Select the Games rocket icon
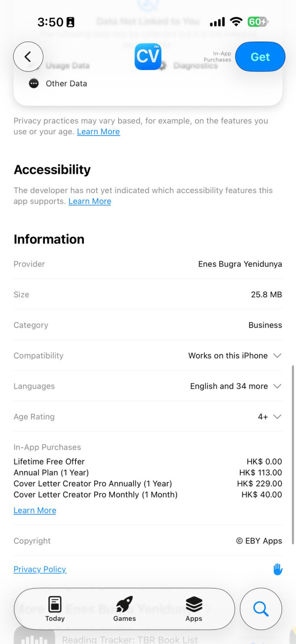This screenshot has width=296, height=644. point(124,604)
